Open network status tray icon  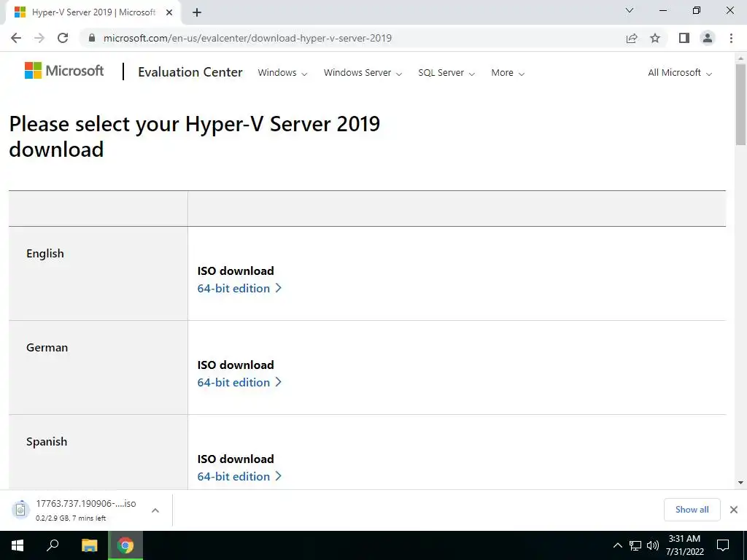pyautogui.click(x=635, y=545)
